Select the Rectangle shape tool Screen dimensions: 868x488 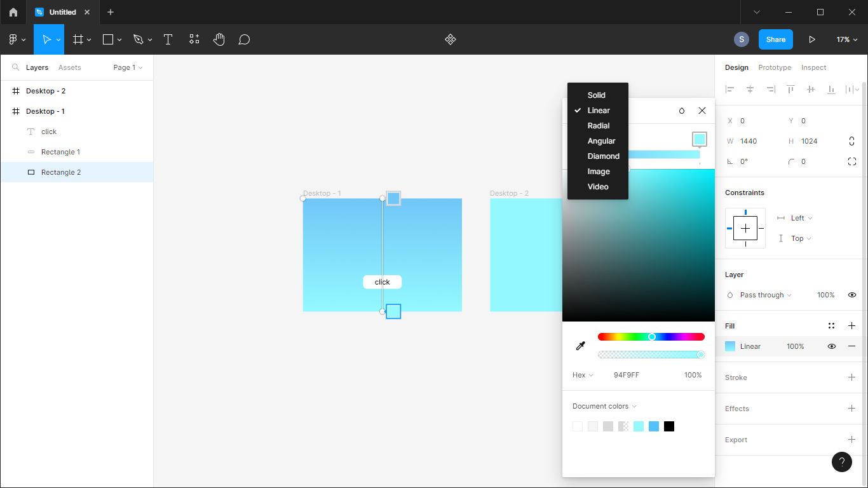108,39
